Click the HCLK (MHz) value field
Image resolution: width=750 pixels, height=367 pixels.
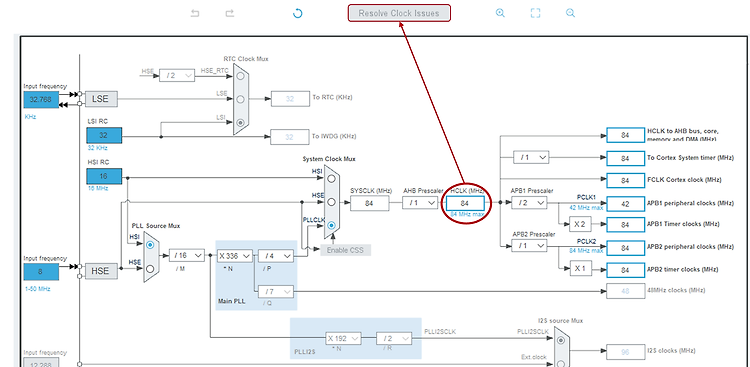tap(465, 203)
